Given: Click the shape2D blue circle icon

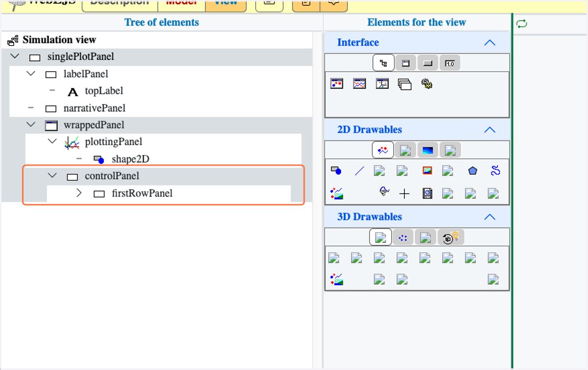Looking at the screenshot, I should tap(98, 159).
